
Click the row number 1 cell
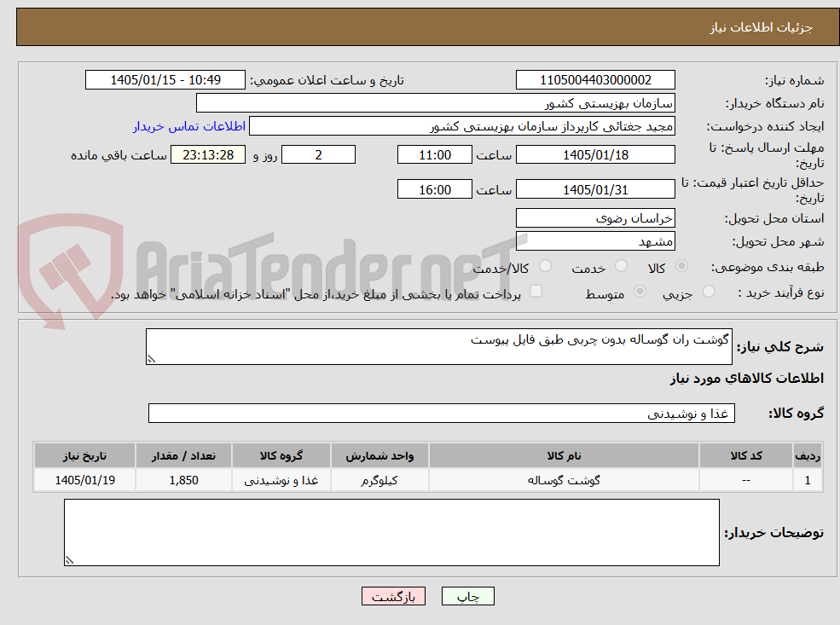point(808,480)
